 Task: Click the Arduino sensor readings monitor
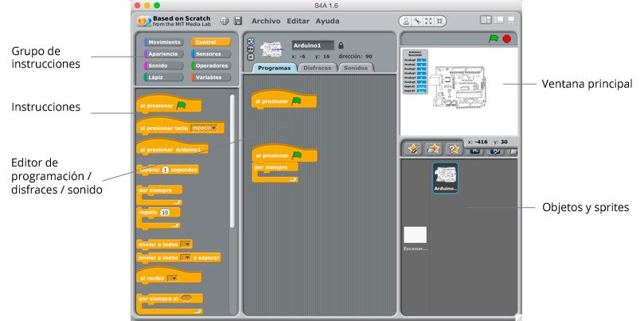coord(416,71)
